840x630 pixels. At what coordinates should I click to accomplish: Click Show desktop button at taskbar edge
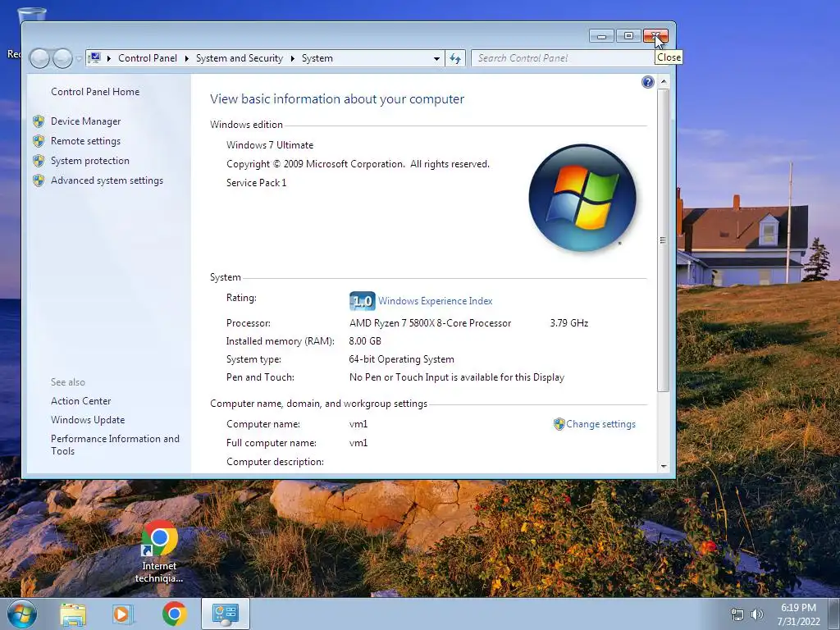(x=834, y=614)
